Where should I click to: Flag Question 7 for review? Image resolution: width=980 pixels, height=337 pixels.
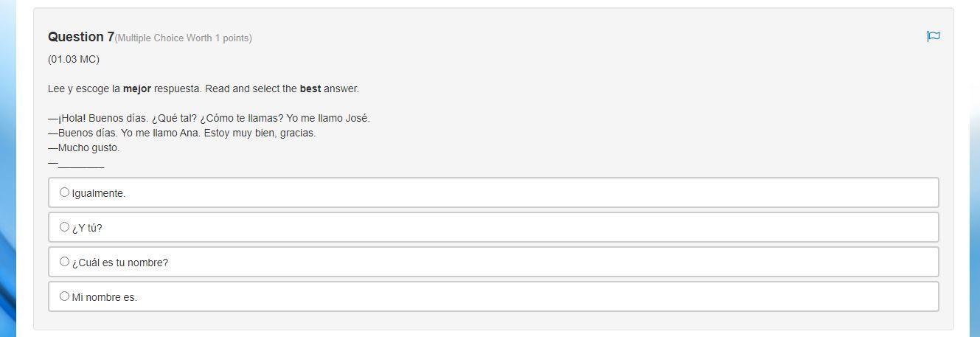(933, 36)
